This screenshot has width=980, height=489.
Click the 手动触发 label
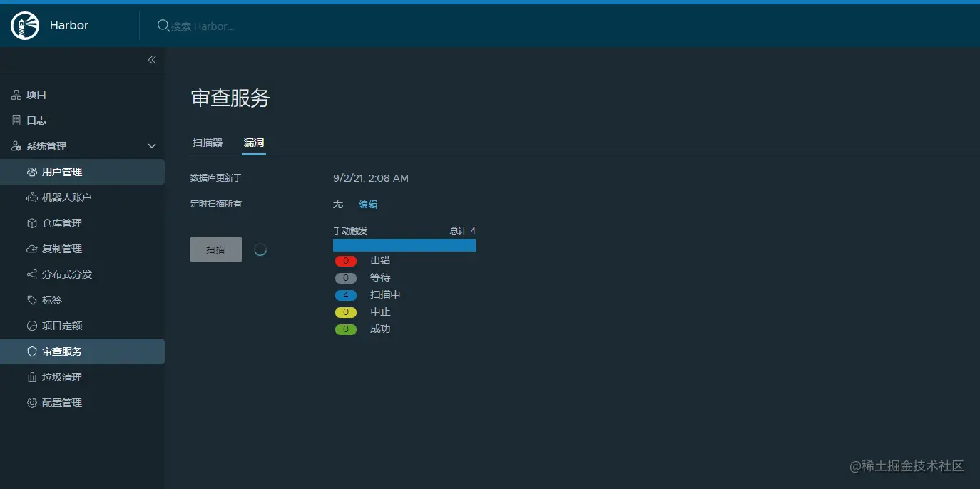coord(350,231)
